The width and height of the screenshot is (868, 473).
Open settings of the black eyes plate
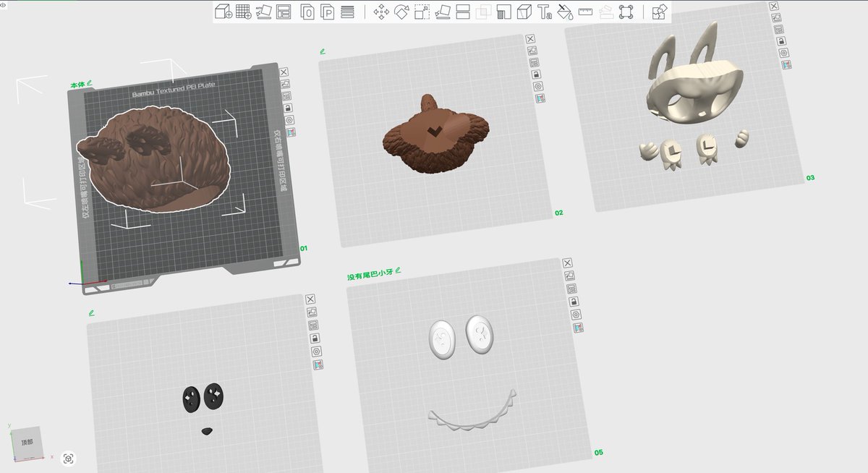316,351
